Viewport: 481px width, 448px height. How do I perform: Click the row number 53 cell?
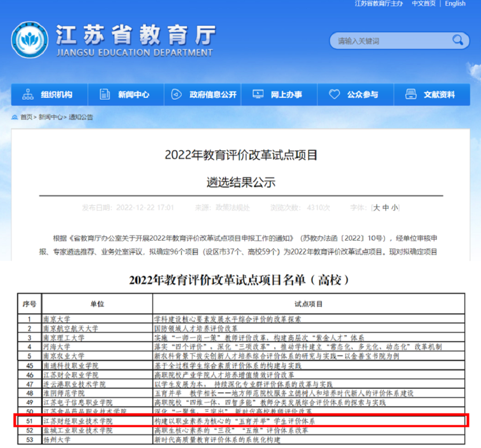pyautogui.click(x=29, y=439)
